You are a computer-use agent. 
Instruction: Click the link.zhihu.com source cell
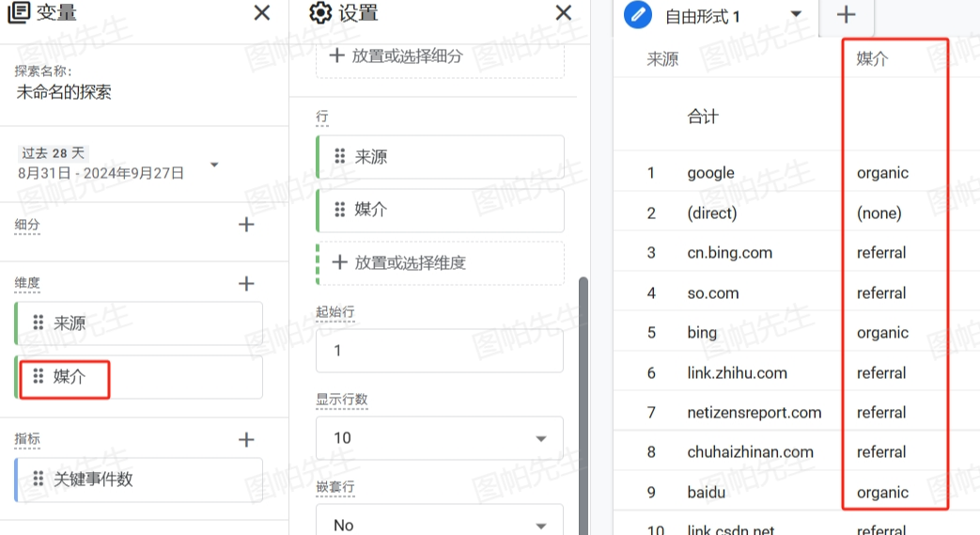(737, 373)
